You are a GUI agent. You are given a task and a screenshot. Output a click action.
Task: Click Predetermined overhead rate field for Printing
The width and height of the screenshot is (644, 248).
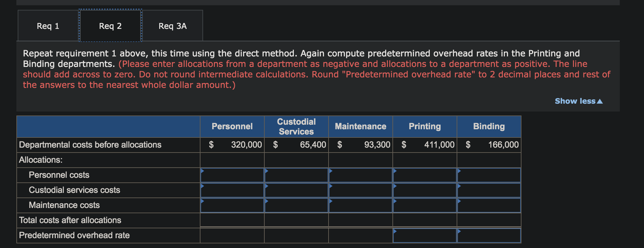point(425,236)
